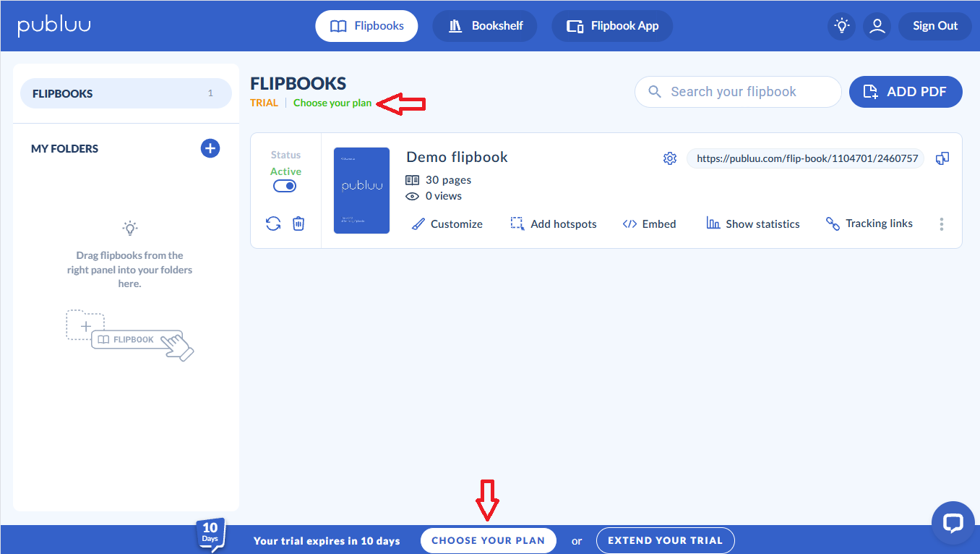This screenshot has height=554, width=980.
Task: Open the Demo flipbook cover thumbnail
Action: (361, 191)
